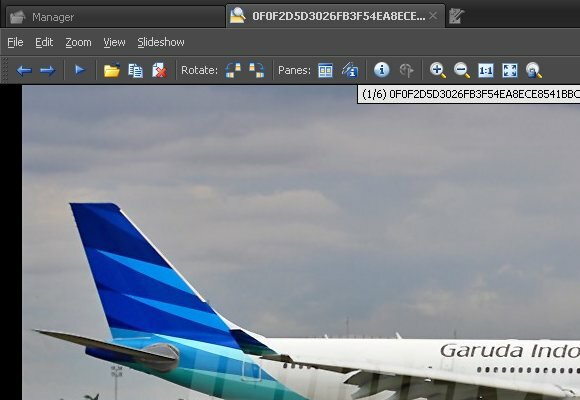
Task: Rotate image clockwise
Action: (257, 70)
